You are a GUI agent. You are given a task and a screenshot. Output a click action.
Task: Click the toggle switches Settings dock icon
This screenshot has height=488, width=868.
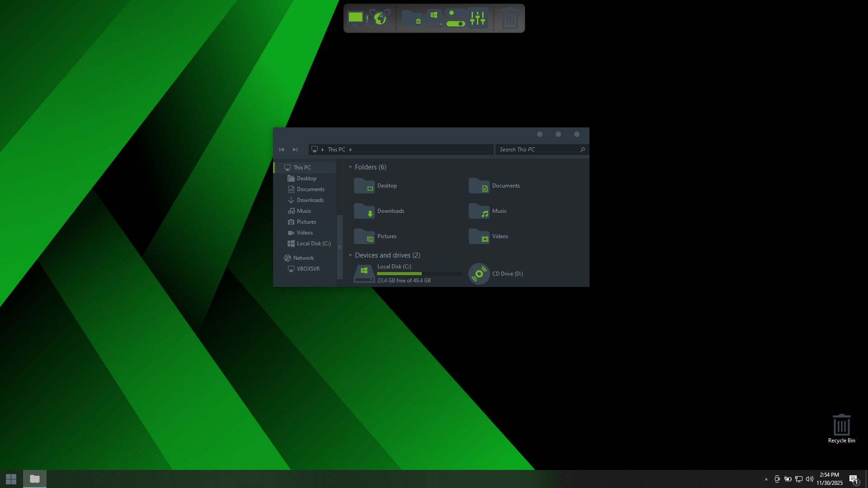pos(455,18)
